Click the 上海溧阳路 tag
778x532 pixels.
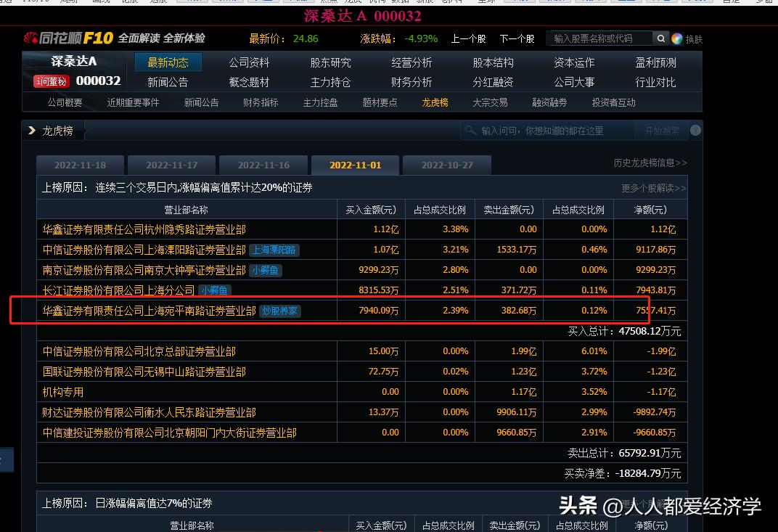(274, 250)
